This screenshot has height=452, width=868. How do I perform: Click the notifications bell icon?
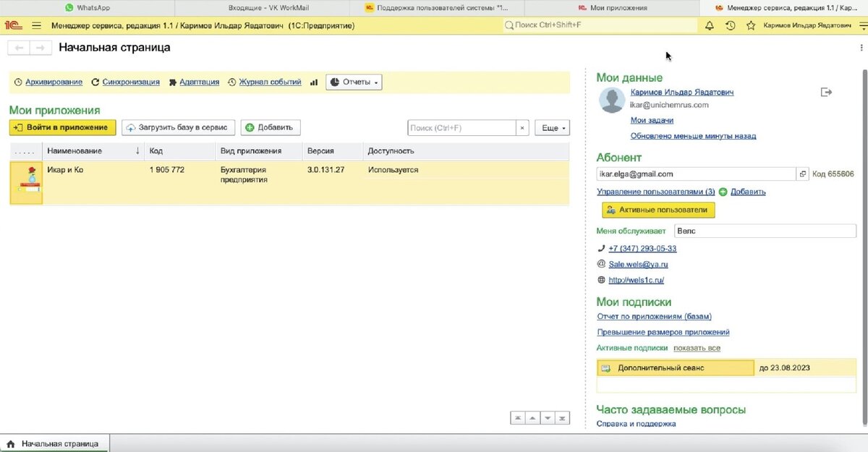709,25
